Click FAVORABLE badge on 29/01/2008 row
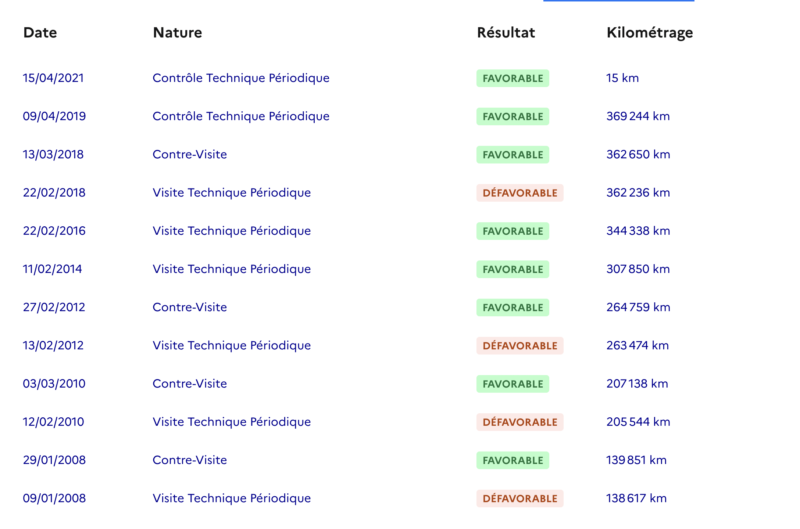The height and width of the screenshot is (529, 800). (x=513, y=460)
